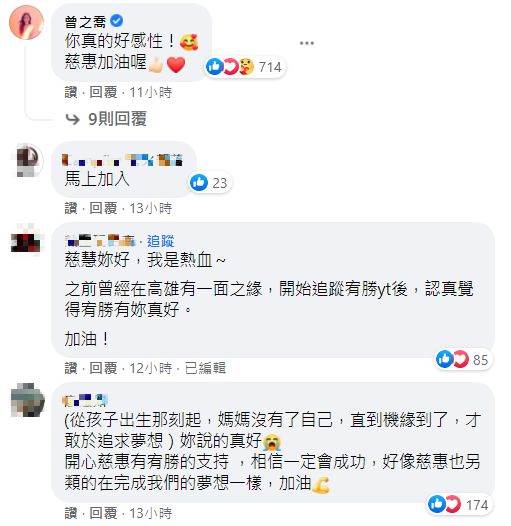This screenshot has width=511, height=526.
Task: Open 曾之喬's profile name link
Action: pyautogui.click(x=85, y=22)
